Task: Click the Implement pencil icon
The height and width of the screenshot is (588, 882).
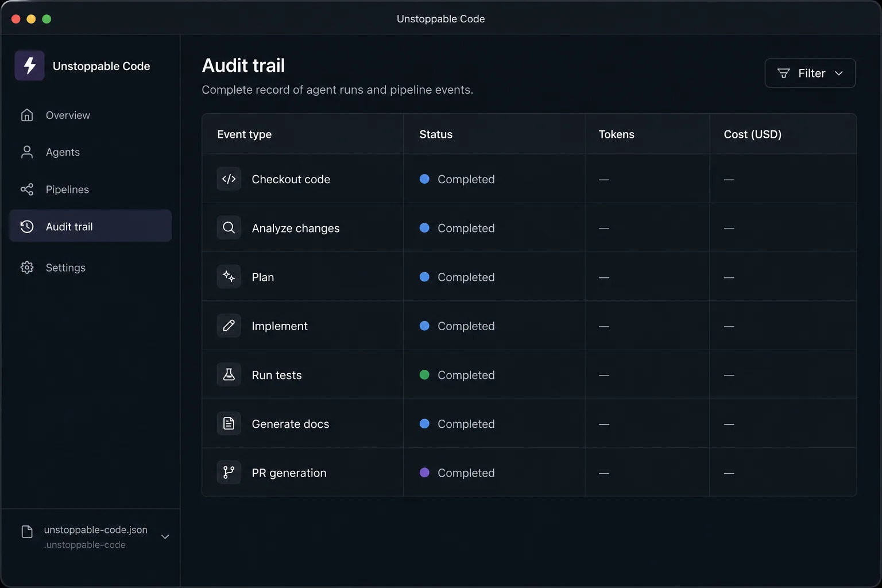Action: pyautogui.click(x=229, y=326)
